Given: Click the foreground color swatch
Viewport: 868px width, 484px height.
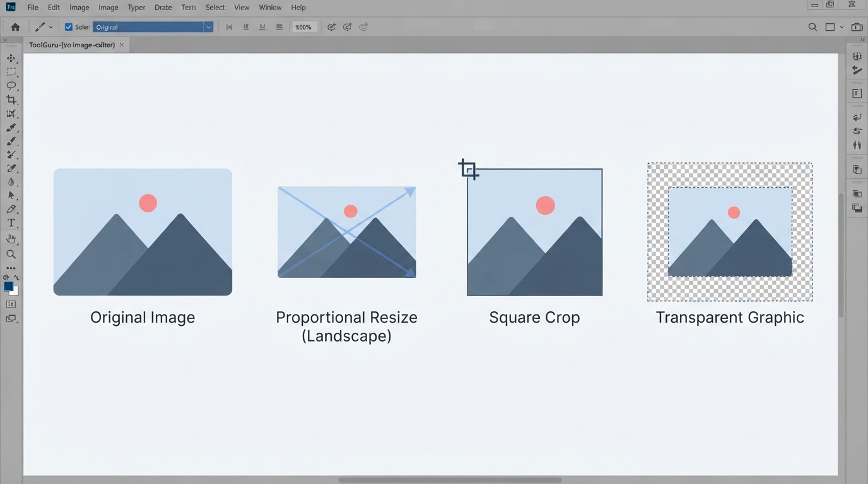Looking at the screenshot, I should pyautogui.click(x=8, y=286).
